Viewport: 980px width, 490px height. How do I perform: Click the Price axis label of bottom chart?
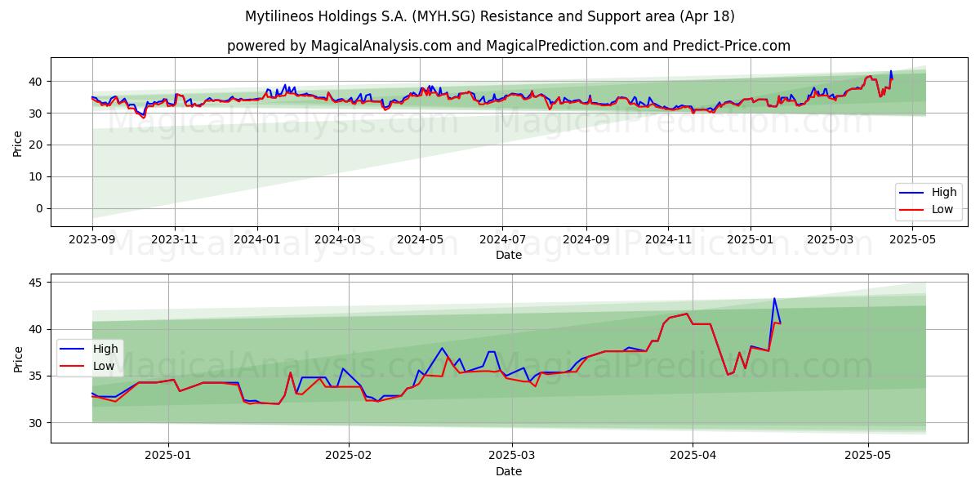pos(18,358)
